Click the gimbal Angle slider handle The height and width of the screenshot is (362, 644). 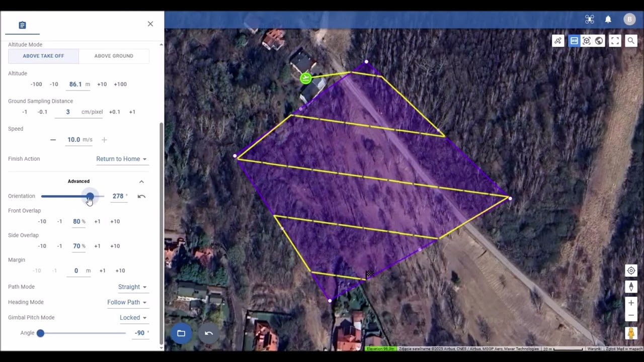point(40,333)
